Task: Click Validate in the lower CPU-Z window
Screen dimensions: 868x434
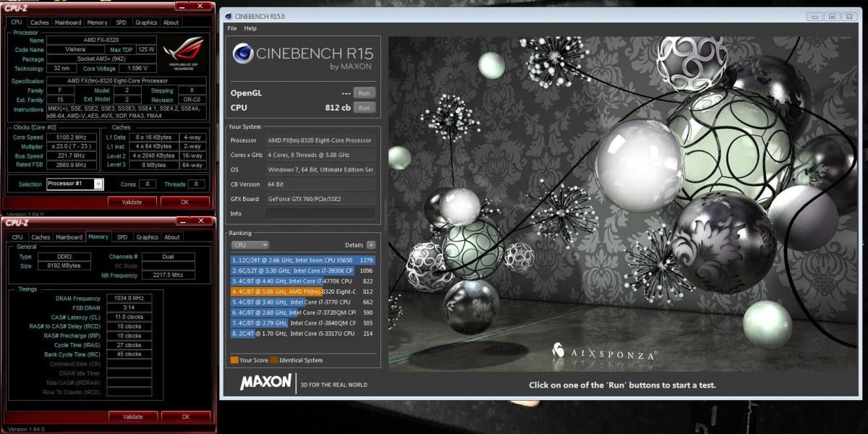Action: click(133, 417)
